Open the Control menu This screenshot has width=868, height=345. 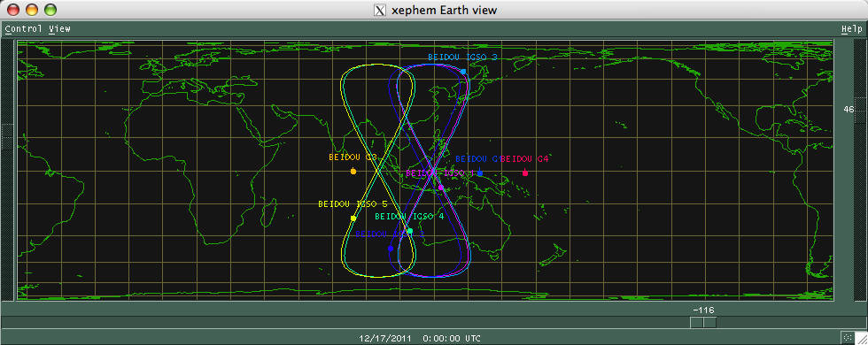(23, 28)
